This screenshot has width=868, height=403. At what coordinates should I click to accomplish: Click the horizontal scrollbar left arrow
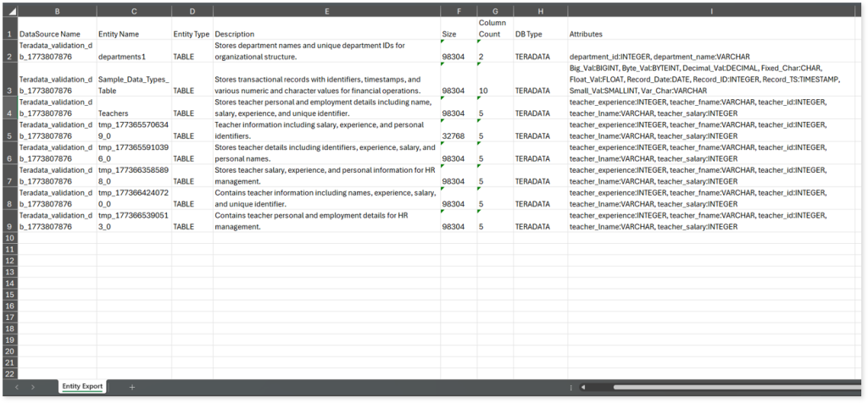(583, 387)
